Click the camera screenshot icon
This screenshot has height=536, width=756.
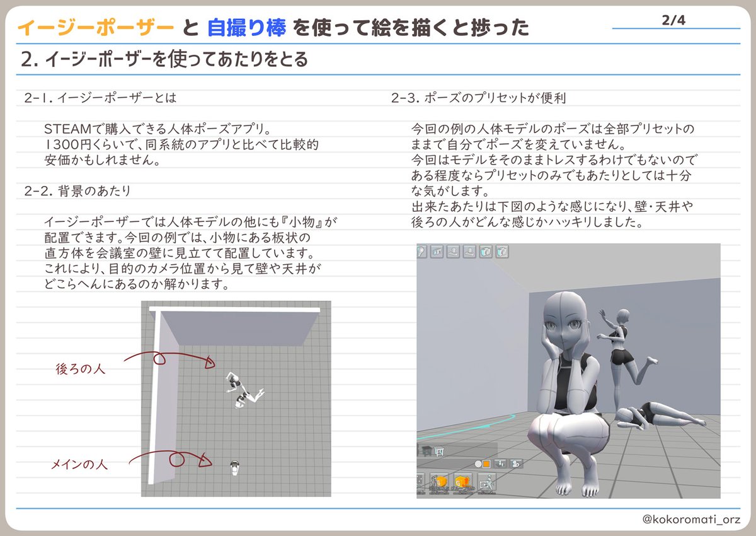click(486, 251)
